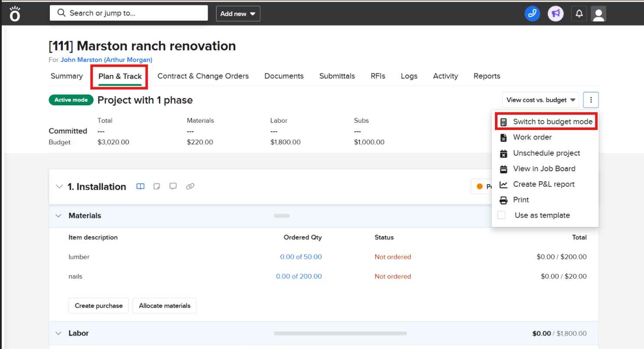Open the Add new dropdown
644x349 pixels.
[x=238, y=14]
